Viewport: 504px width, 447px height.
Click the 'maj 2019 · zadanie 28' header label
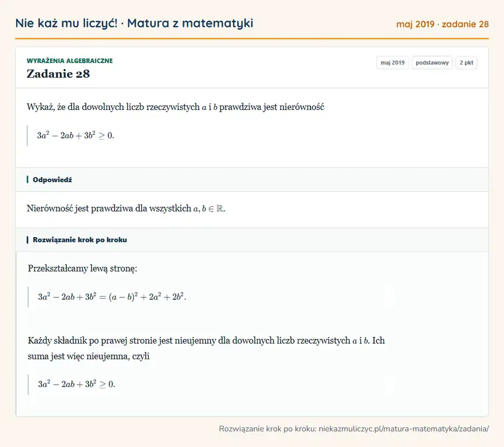442,24
